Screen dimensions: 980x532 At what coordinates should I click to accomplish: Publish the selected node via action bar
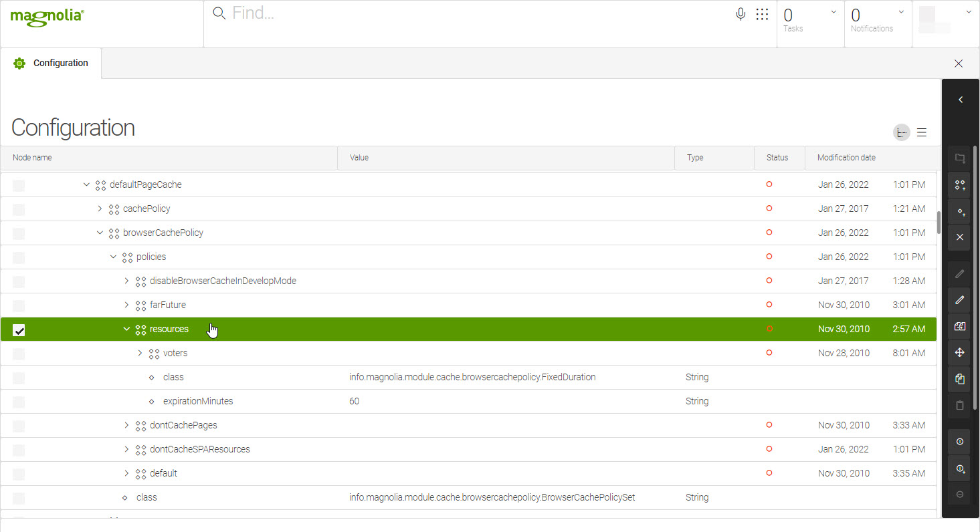tap(960, 442)
